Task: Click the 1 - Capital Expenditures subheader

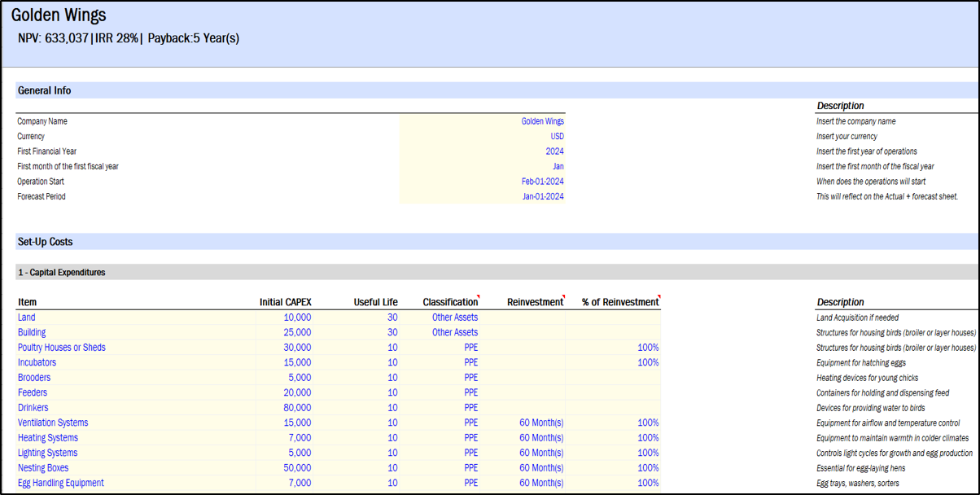Action: 62,273
